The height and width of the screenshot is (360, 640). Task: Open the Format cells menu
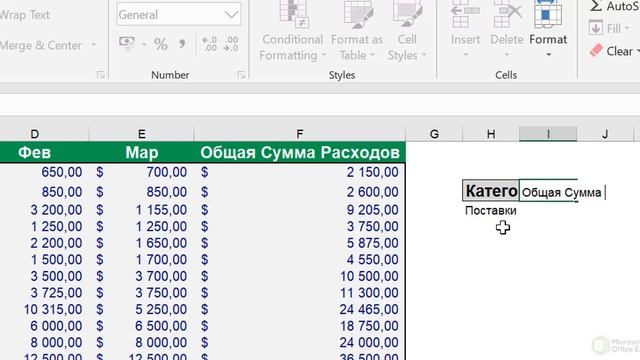coord(548,29)
